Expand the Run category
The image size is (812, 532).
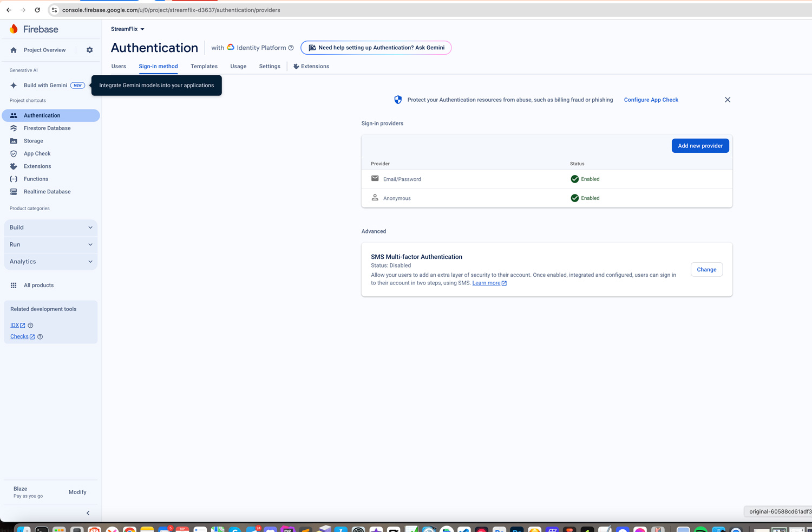pyautogui.click(x=51, y=244)
